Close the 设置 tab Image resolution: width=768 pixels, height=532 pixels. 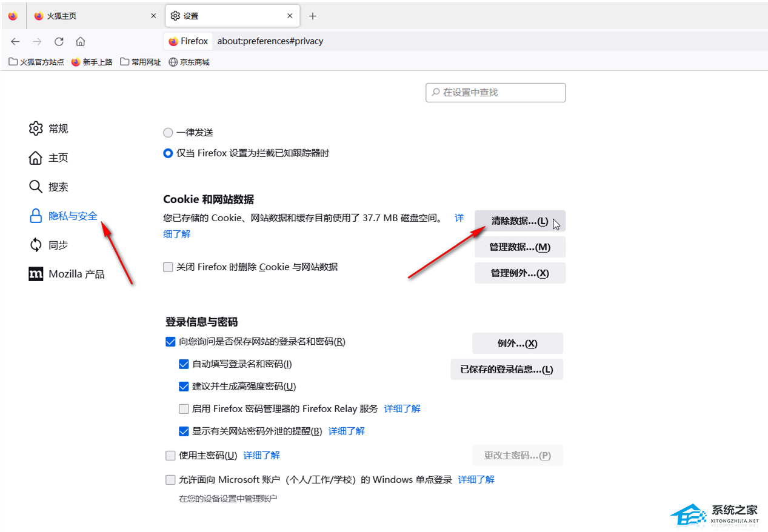click(x=290, y=16)
